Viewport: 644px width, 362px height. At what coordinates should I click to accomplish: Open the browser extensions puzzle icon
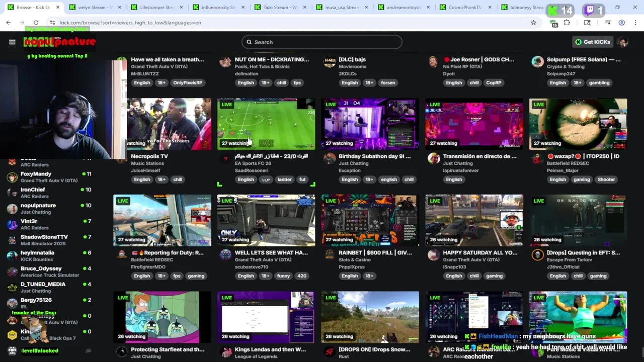pyautogui.click(x=567, y=23)
